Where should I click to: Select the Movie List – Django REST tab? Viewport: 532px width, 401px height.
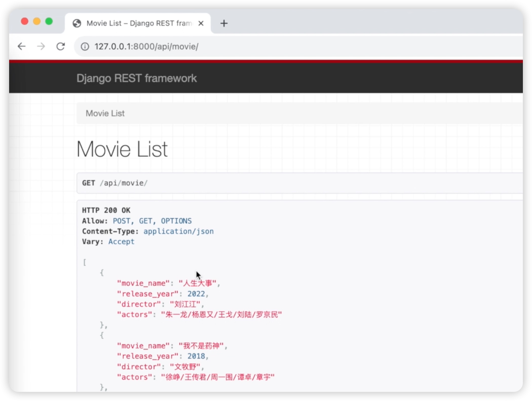(138, 23)
